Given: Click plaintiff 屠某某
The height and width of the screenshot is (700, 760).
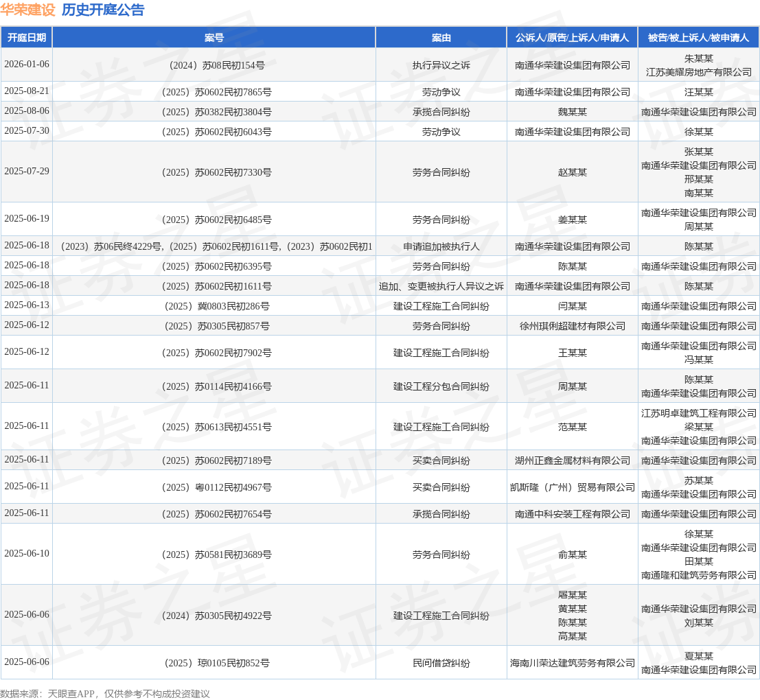Looking at the screenshot, I should tap(572, 595).
